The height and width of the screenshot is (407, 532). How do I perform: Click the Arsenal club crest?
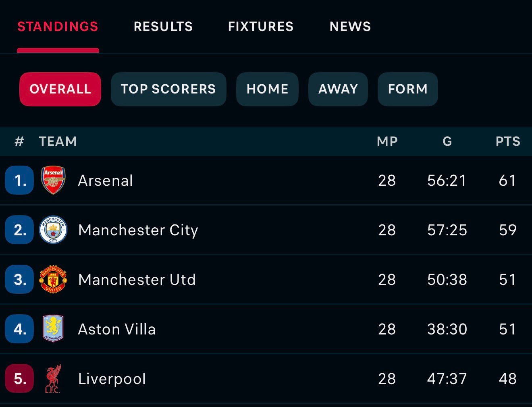(53, 181)
